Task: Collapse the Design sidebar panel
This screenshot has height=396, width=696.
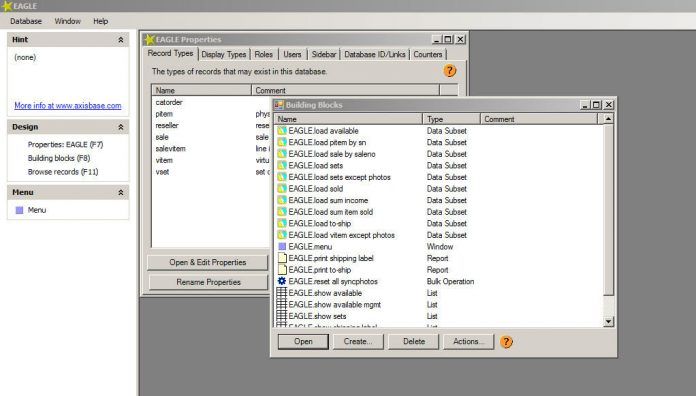Action: [x=120, y=127]
